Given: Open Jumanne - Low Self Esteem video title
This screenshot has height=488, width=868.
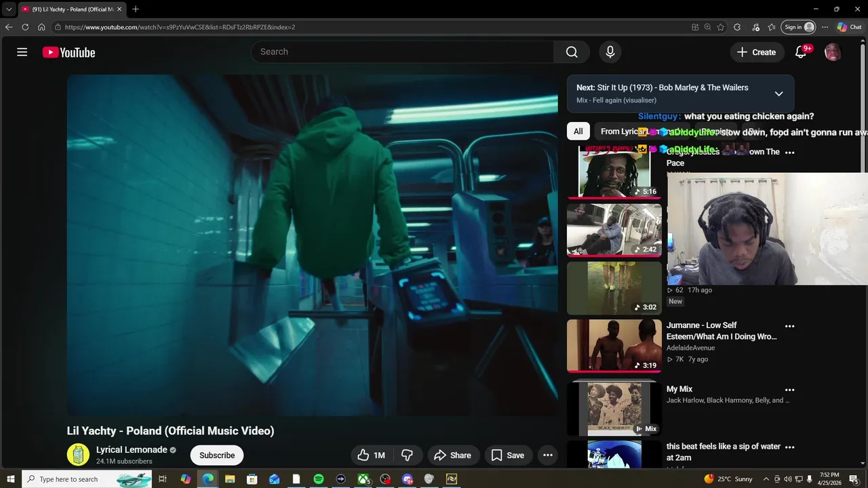Looking at the screenshot, I should point(722,331).
